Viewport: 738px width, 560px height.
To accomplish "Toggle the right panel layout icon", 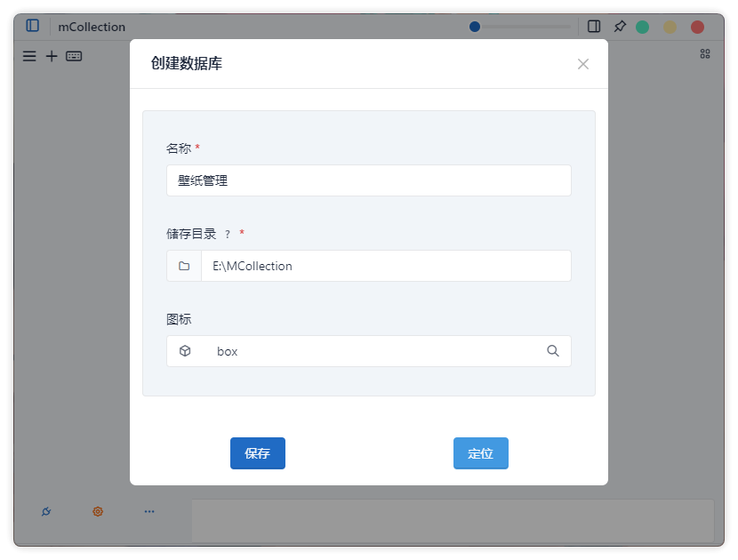I will coord(594,27).
